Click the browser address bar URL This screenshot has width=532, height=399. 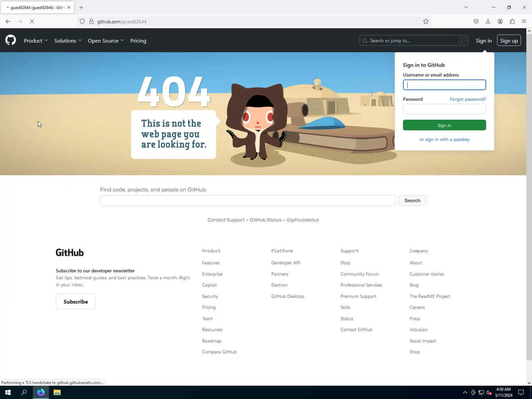pos(122,22)
